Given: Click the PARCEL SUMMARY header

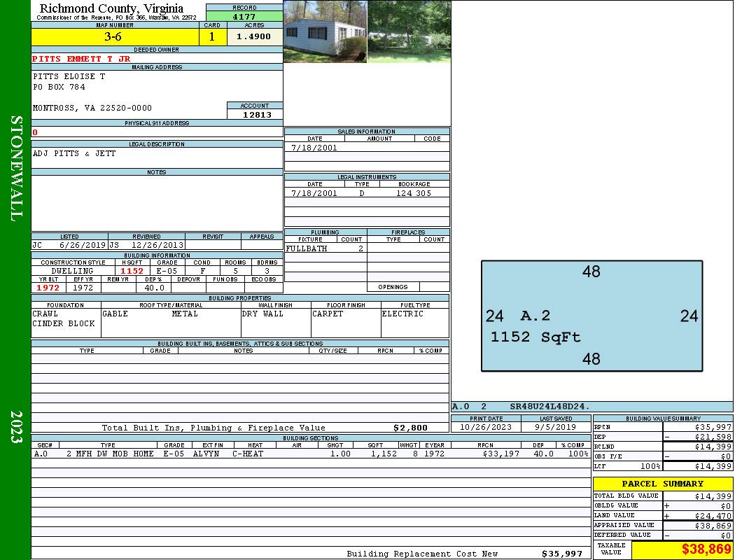Looking at the screenshot, I should (x=663, y=484).
